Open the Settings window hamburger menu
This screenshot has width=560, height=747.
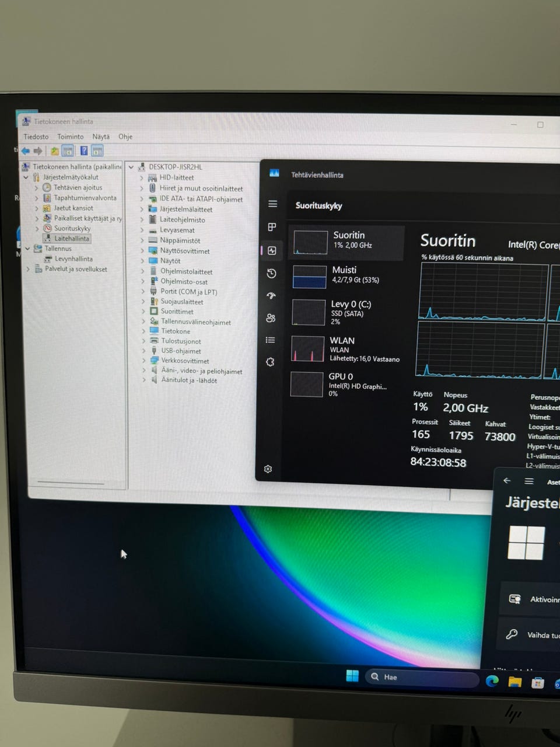[x=529, y=481]
